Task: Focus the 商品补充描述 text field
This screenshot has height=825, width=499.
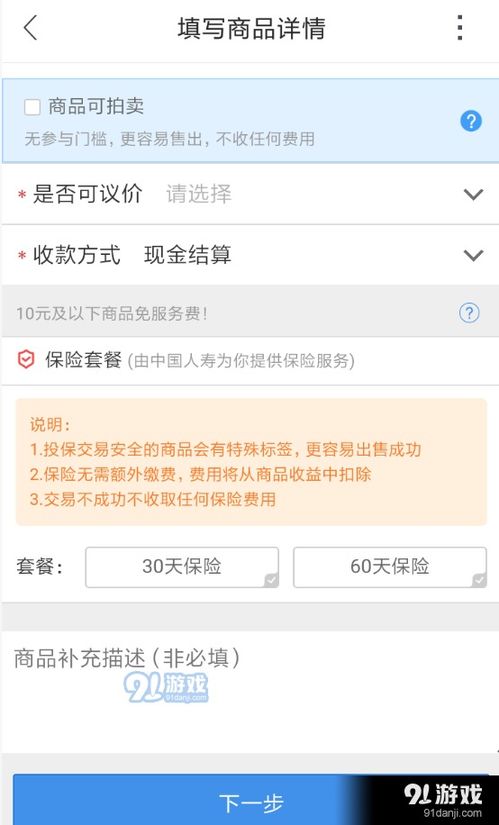Action: (250, 691)
